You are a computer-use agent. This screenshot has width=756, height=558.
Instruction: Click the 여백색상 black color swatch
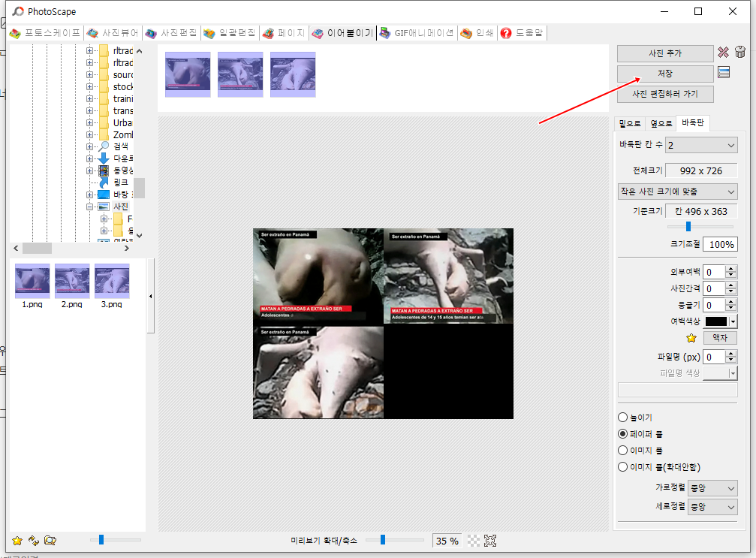pos(716,321)
